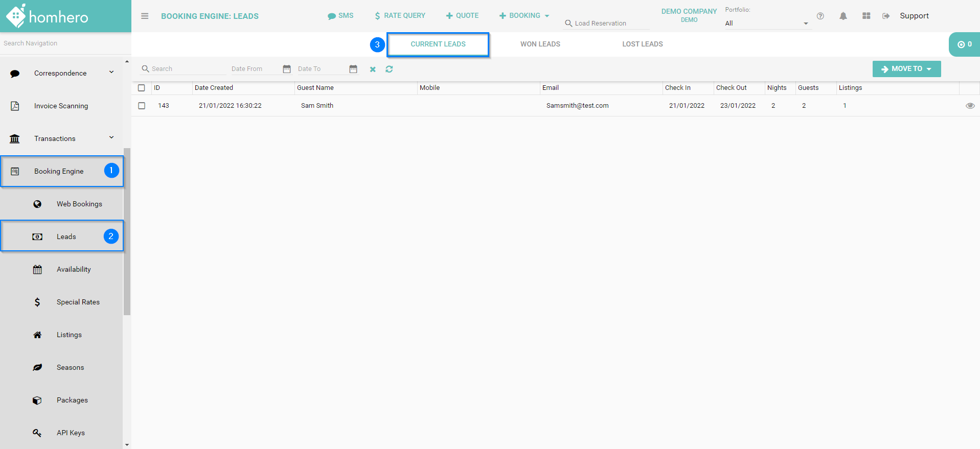Open the Portfolio dropdown
This screenshot has width=980, height=449.
(x=767, y=23)
